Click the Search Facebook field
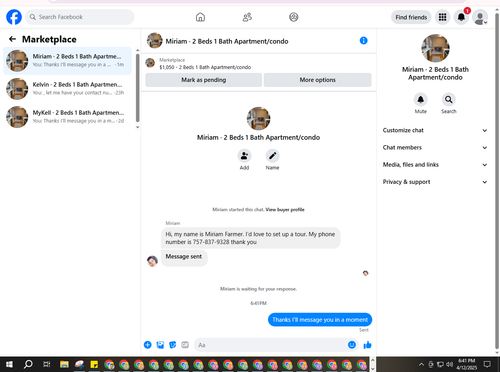 pos(80,17)
